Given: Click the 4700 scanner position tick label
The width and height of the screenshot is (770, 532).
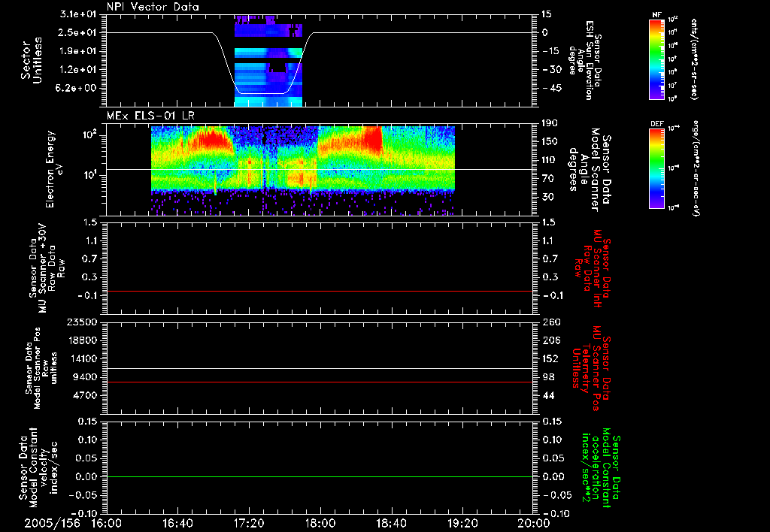Looking at the screenshot, I should coord(85,395).
